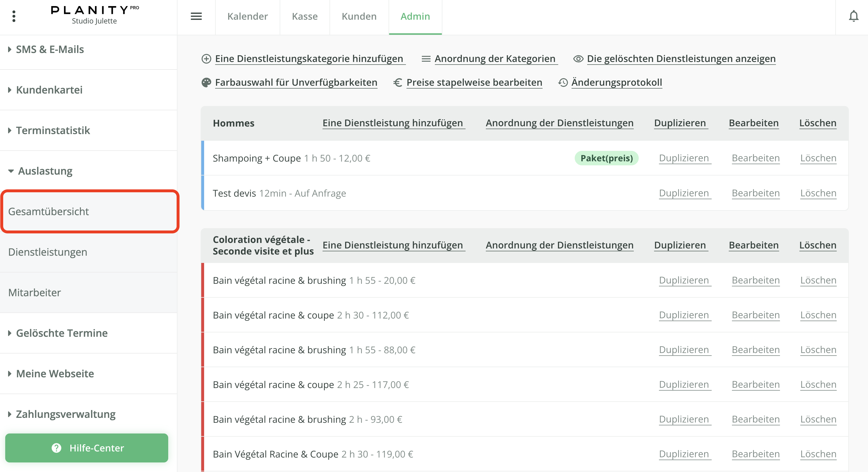Open the three-dot options menu
Screen dimensions: 868x472
(x=14, y=16)
